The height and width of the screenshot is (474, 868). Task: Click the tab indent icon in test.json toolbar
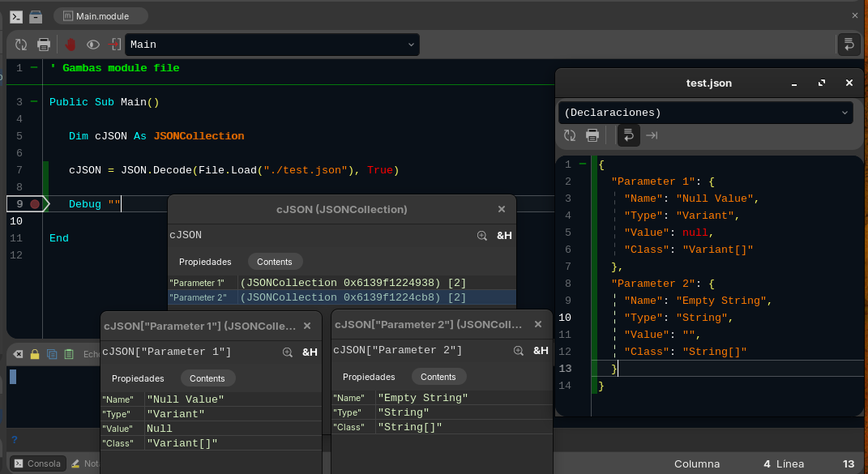pos(652,135)
